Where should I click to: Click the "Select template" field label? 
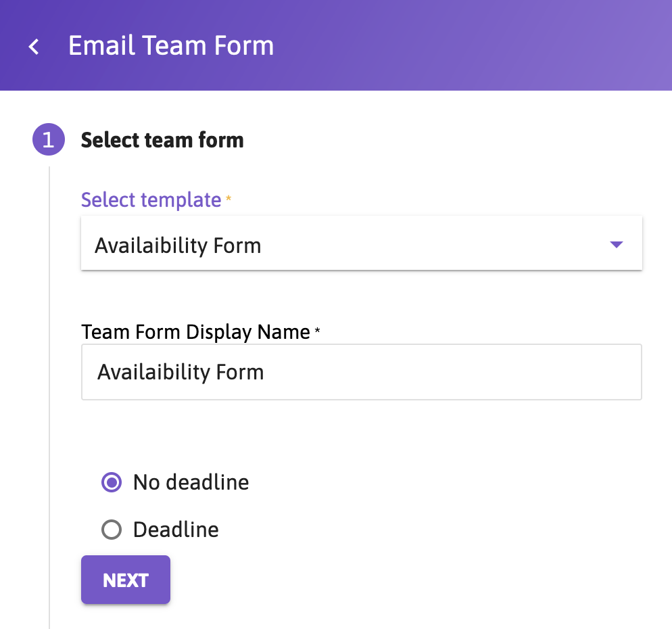(151, 200)
